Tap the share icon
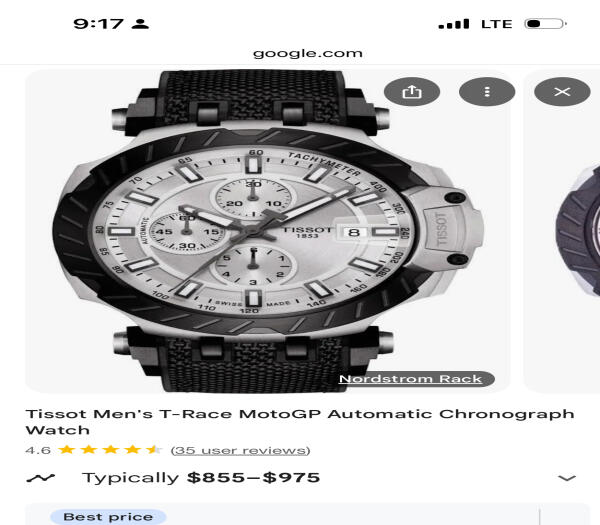The height and width of the screenshot is (525, 600). click(412, 92)
